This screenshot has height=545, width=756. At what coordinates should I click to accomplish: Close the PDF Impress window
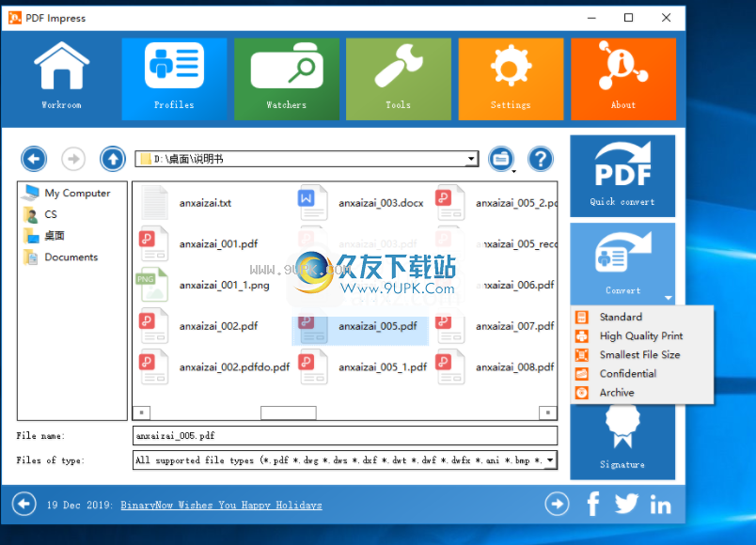666,18
